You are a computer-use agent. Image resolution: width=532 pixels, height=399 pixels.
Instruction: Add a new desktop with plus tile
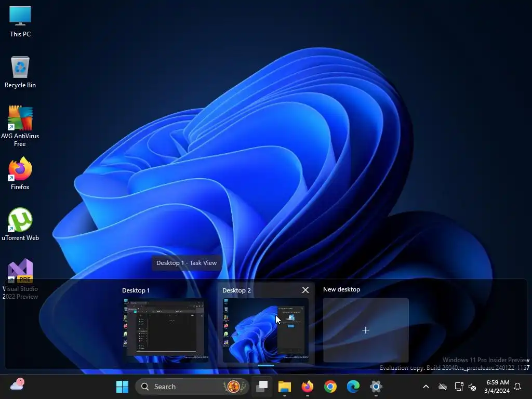[366, 330]
